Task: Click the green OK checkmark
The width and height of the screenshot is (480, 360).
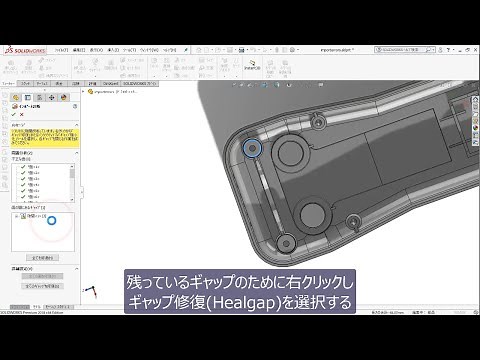Action: (14, 114)
